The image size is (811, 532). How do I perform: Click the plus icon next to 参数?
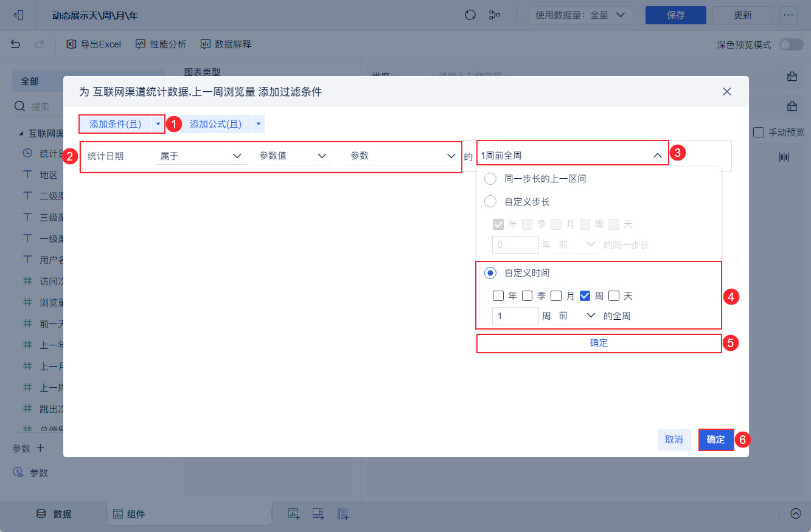coord(41,448)
